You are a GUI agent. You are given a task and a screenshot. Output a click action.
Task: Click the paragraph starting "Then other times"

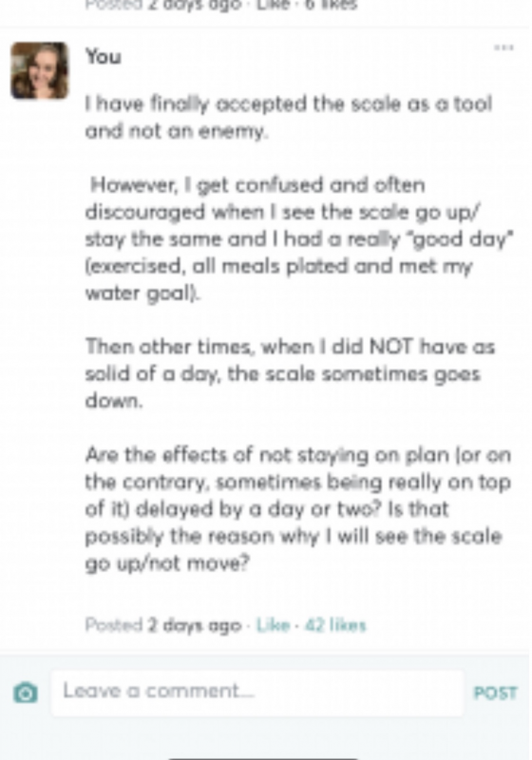click(290, 373)
